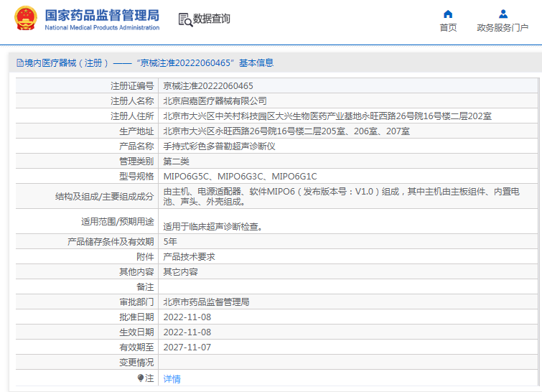This screenshot has height=392, width=542.
Task: Click the 有效期至 label
Action: tap(136, 347)
